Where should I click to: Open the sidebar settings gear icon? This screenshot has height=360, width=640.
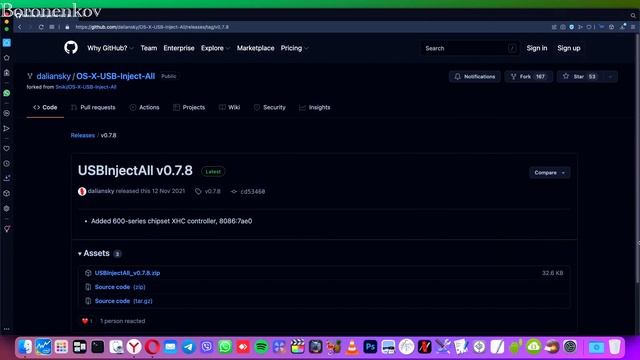click(7, 209)
